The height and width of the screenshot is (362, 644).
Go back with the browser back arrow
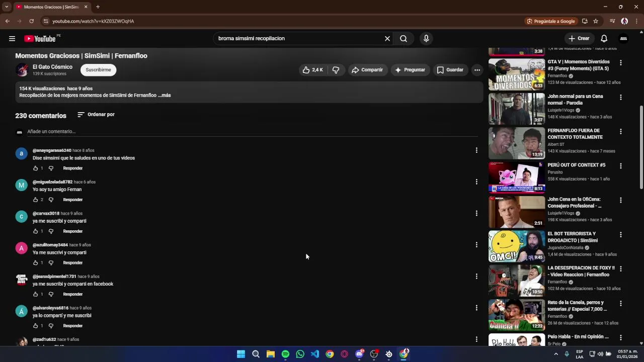[x=7, y=21]
